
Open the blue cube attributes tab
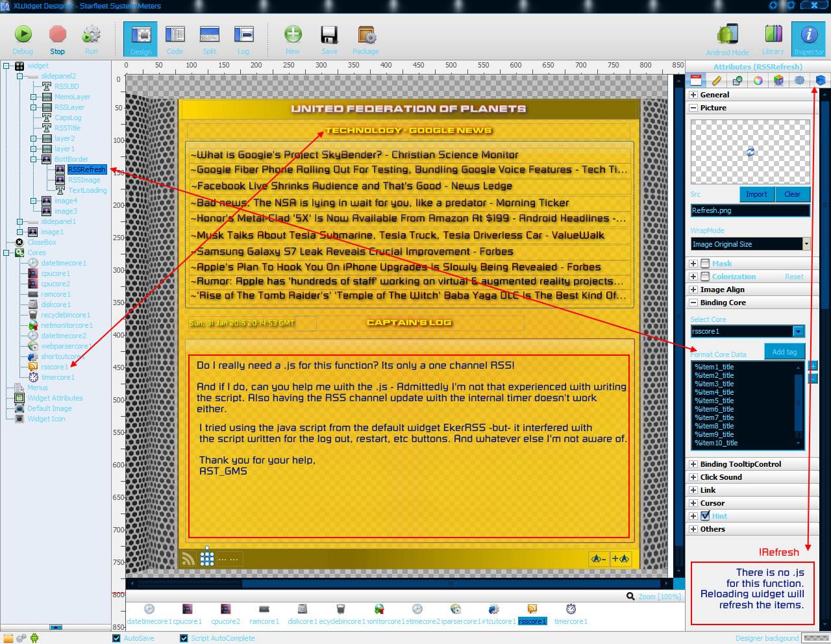[x=820, y=80]
